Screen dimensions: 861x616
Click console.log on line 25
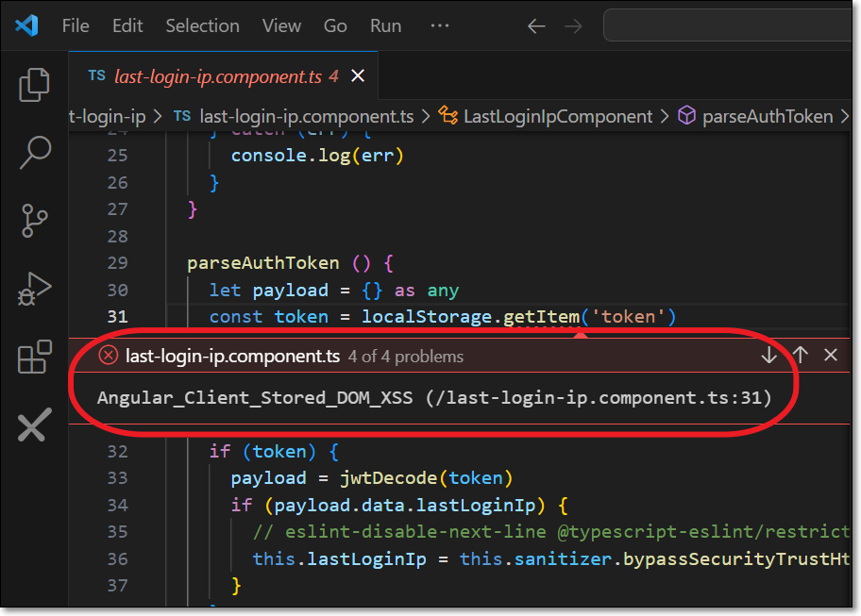pyautogui.click(x=291, y=156)
